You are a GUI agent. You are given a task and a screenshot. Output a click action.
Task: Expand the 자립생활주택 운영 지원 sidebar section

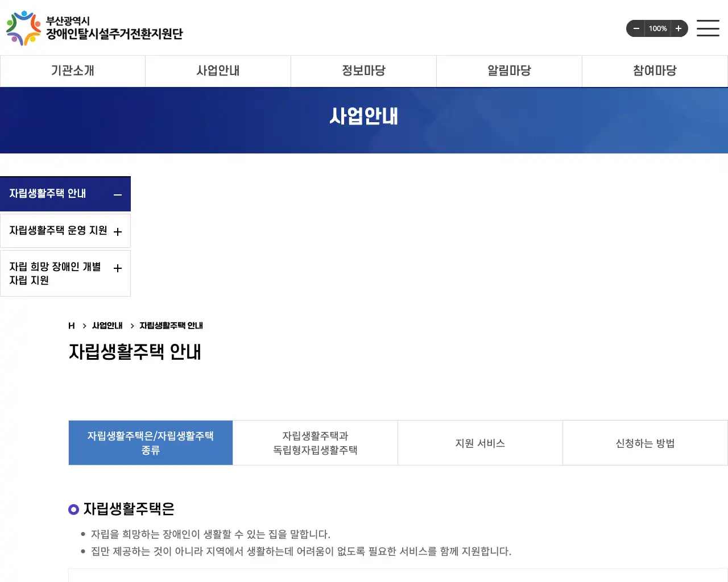[x=65, y=231]
